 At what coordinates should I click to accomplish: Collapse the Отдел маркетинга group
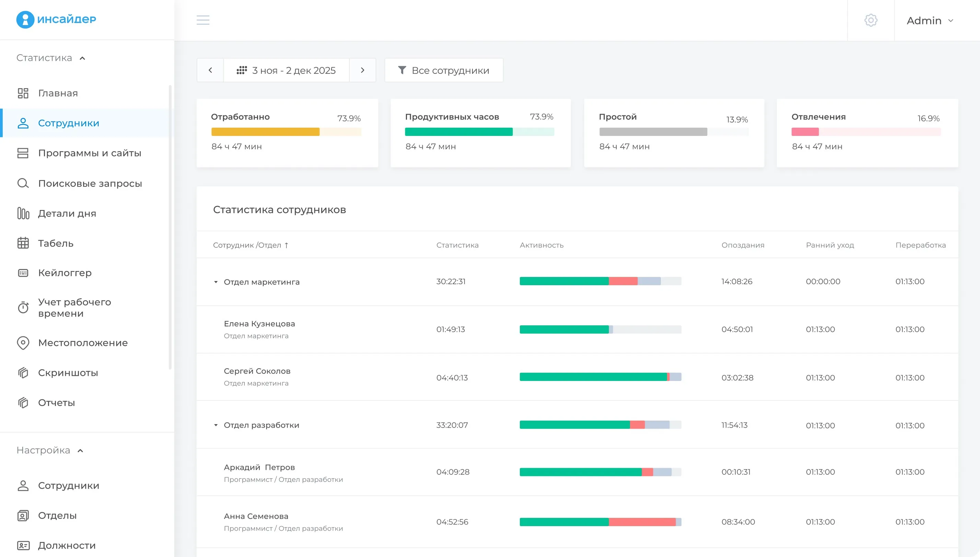[x=215, y=282]
